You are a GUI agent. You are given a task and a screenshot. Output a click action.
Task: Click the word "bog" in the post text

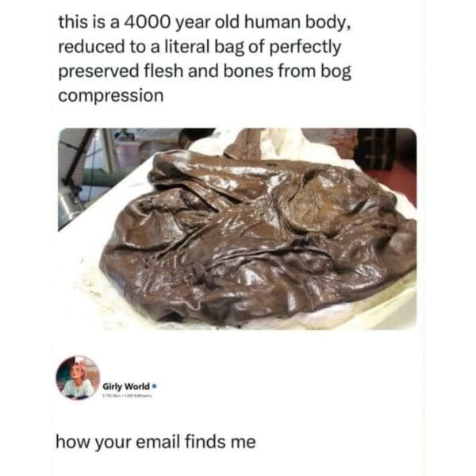(x=335, y=71)
